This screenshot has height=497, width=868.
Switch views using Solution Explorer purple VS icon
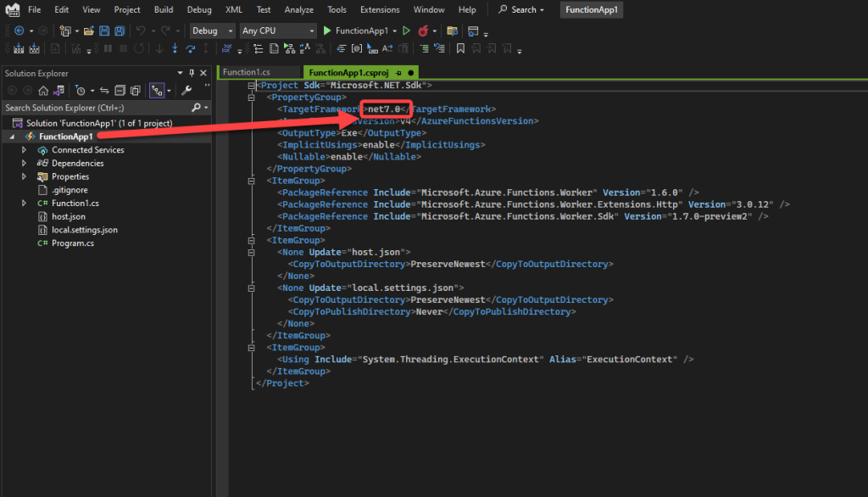pyautogui.click(x=58, y=90)
